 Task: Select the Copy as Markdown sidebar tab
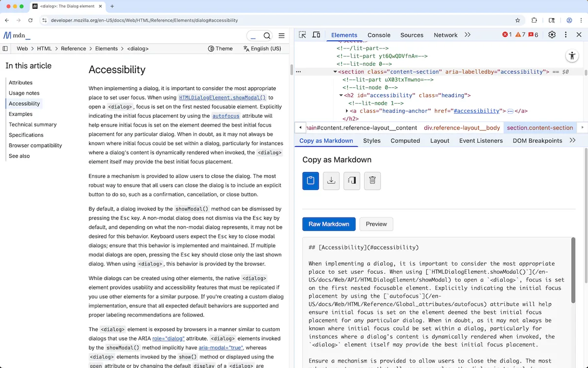[x=326, y=140]
